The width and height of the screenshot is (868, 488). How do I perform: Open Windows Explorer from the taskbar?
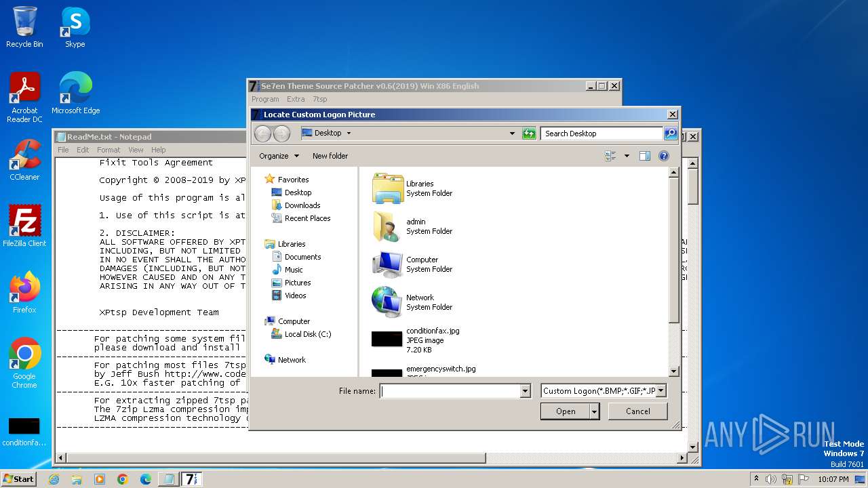click(x=77, y=479)
